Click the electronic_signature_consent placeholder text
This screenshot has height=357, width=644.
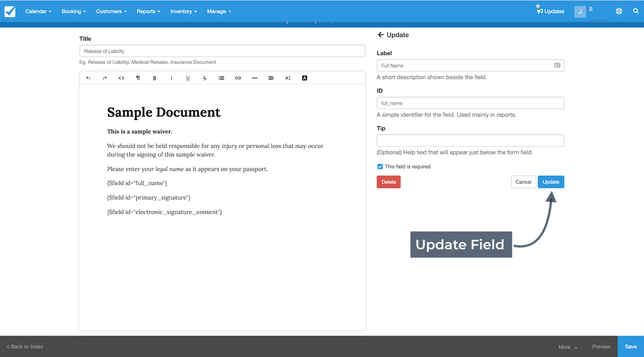point(165,212)
